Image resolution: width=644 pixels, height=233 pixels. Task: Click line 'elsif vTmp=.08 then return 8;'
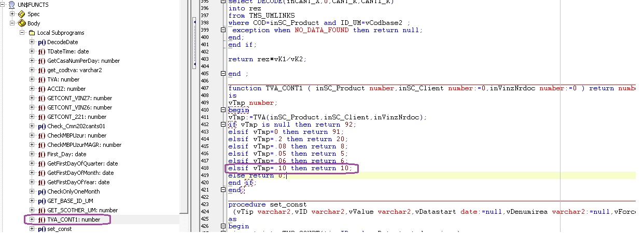point(288,146)
